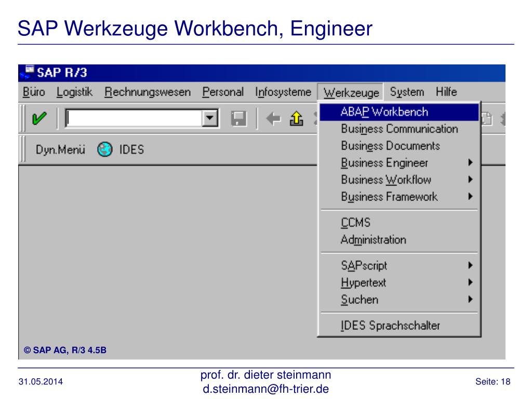Click the yellow Exit up-arrow icon
Image resolution: width=532 pixels, height=399 pixels.
[x=296, y=119]
